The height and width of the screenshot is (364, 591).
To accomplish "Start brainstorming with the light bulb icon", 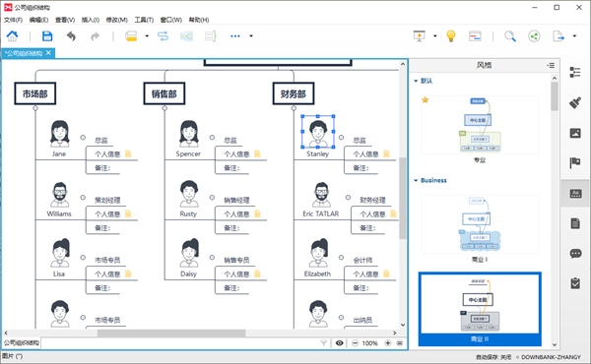I will coord(451,36).
